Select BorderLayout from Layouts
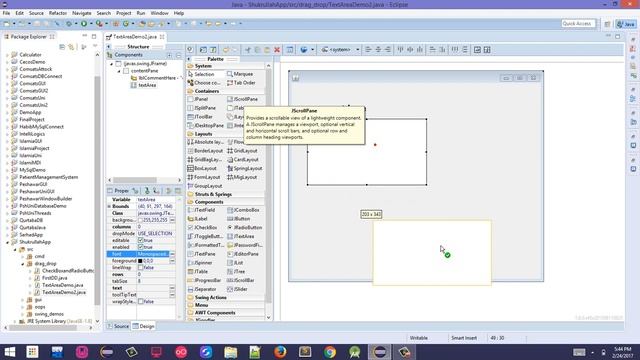This screenshot has width=640, height=360. coord(205,151)
